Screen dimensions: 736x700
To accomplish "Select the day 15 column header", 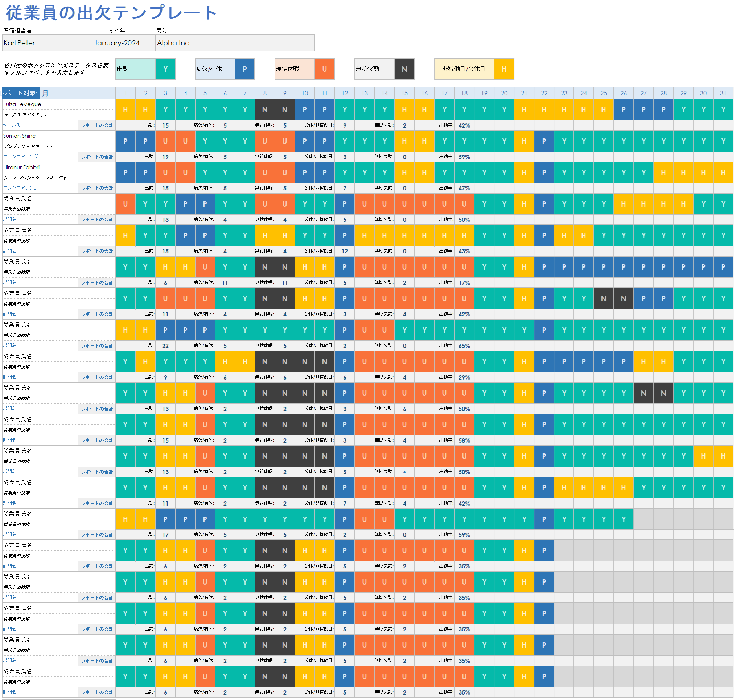I will [404, 93].
